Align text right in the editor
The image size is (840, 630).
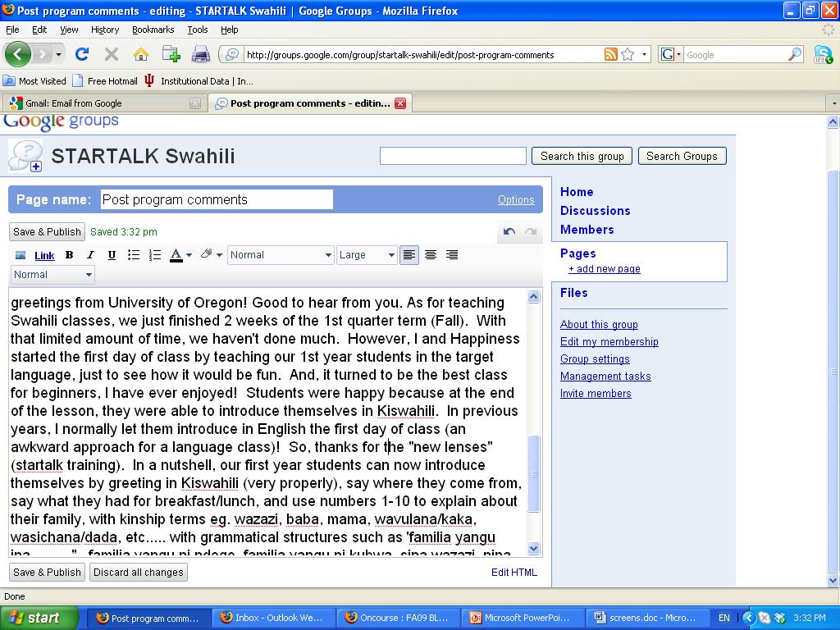pos(452,255)
